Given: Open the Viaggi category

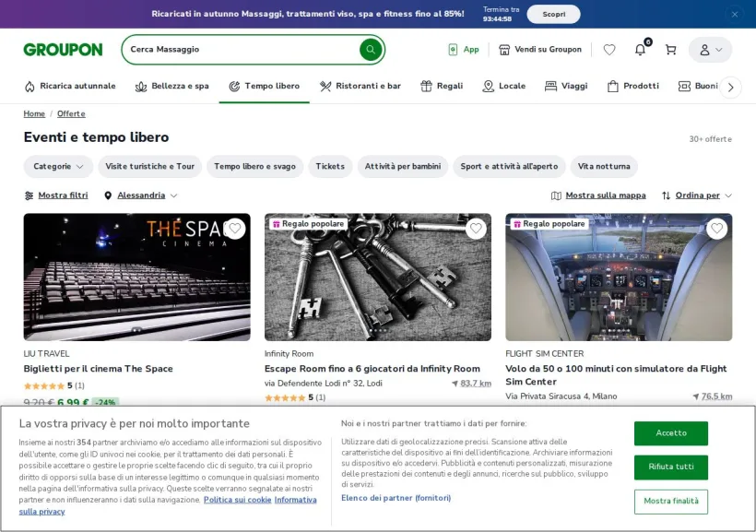Looking at the screenshot, I should point(566,86).
